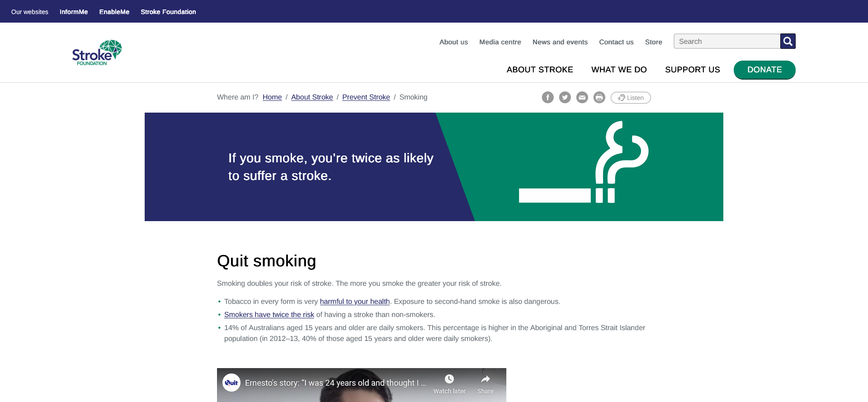The width and height of the screenshot is (868, 402).
Task: Open the About Stroke menu
Action: (x=539, y=70)
